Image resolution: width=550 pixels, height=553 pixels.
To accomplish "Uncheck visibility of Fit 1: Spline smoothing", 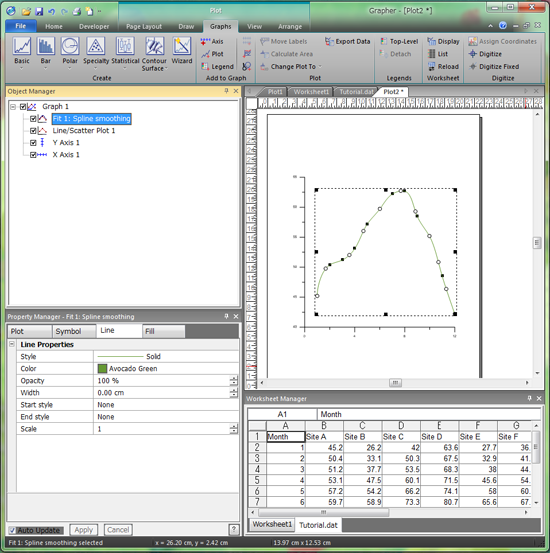I will [x=33, y=119].
